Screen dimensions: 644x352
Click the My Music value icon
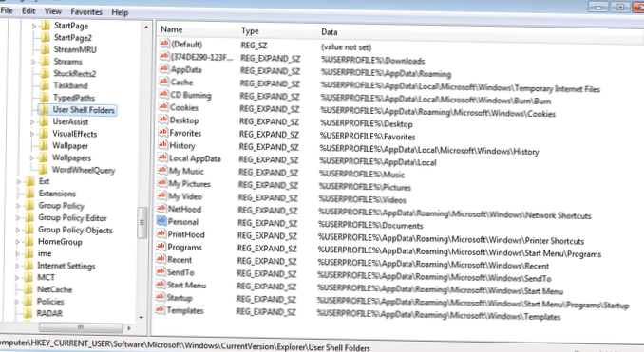tap(162, 171)
